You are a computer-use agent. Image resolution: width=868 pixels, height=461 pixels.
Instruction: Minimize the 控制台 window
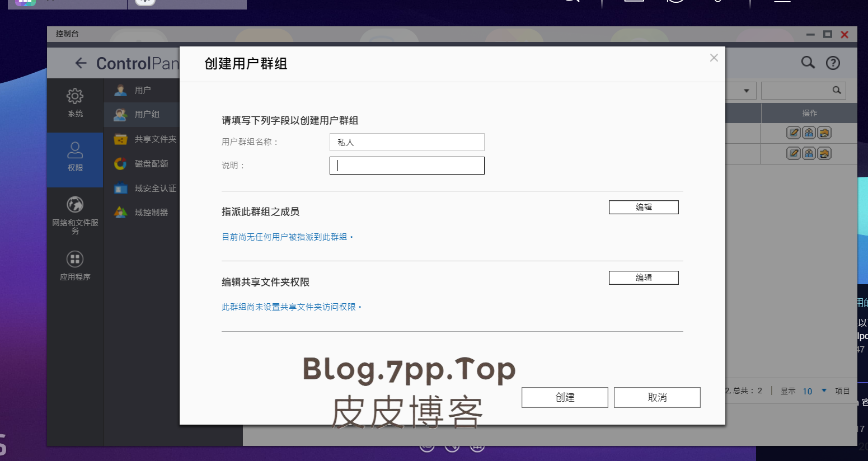coord(810,34)
